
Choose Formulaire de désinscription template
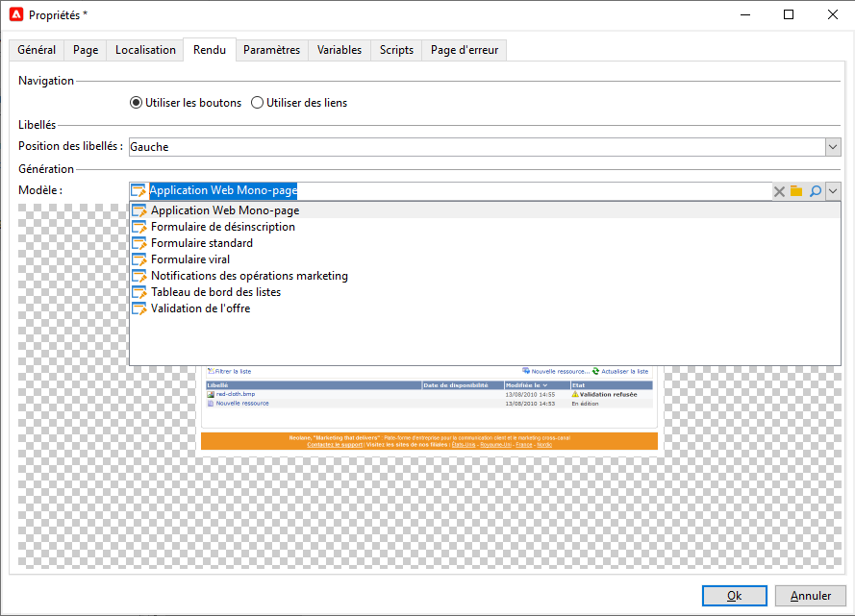485,227
